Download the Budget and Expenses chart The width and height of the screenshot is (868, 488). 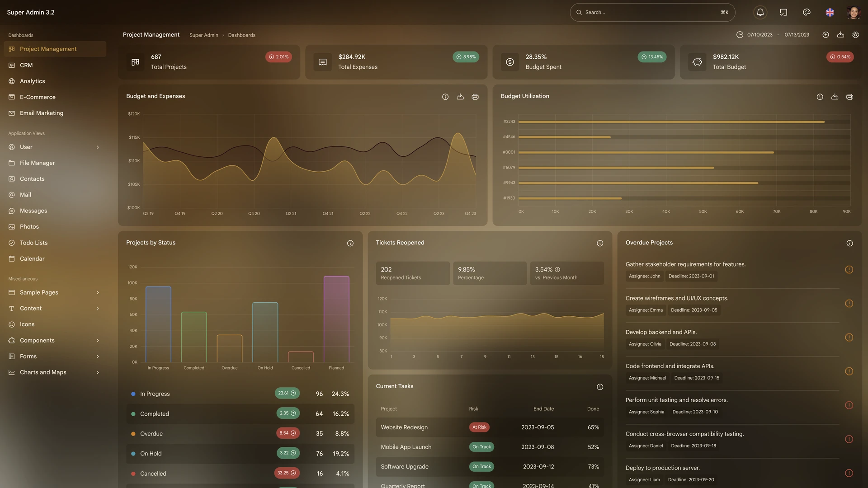[x=460, y=97]
